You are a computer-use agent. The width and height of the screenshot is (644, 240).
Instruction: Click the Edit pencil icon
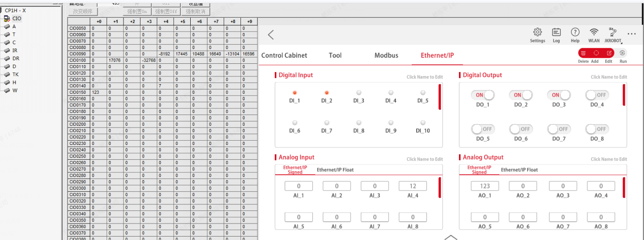[x=609, y=53]
